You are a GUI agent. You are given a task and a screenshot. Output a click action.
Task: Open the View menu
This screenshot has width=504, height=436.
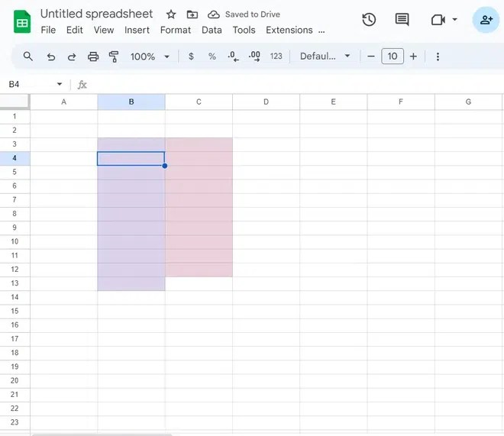tap(104, 31)
